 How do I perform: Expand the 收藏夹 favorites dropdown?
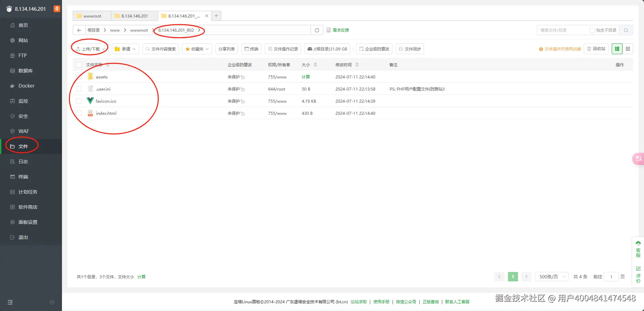click(197, 49)
